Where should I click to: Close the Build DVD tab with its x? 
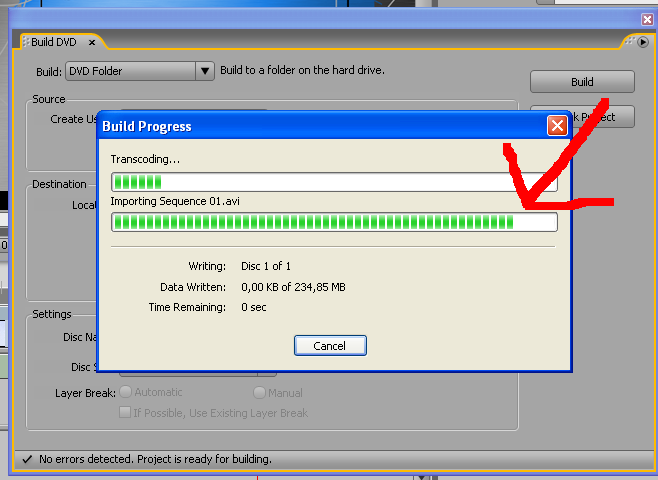[x=92, y=42]
